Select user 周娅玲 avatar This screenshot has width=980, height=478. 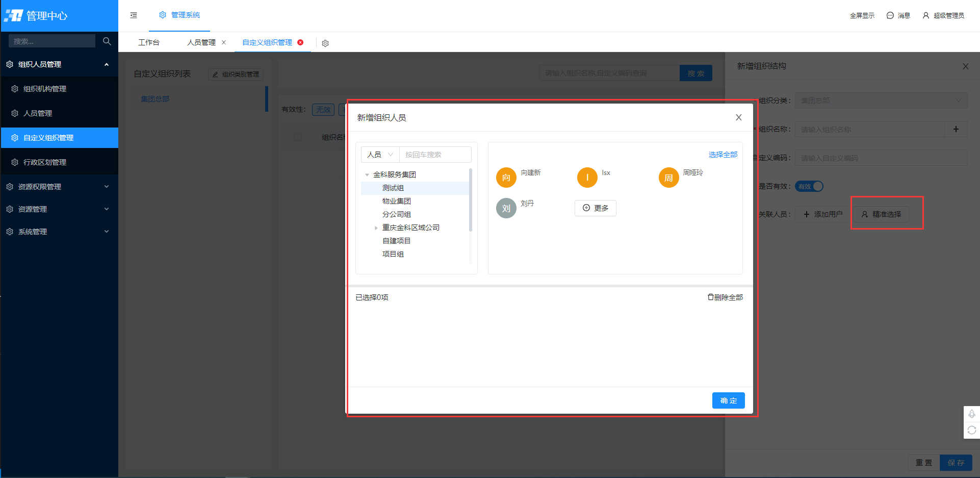668,178
